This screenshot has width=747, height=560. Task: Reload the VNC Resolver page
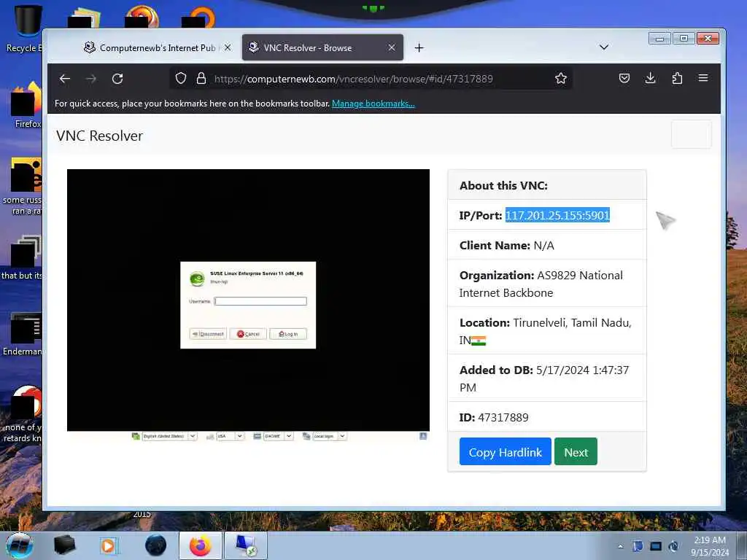click(x=117, y=79)
